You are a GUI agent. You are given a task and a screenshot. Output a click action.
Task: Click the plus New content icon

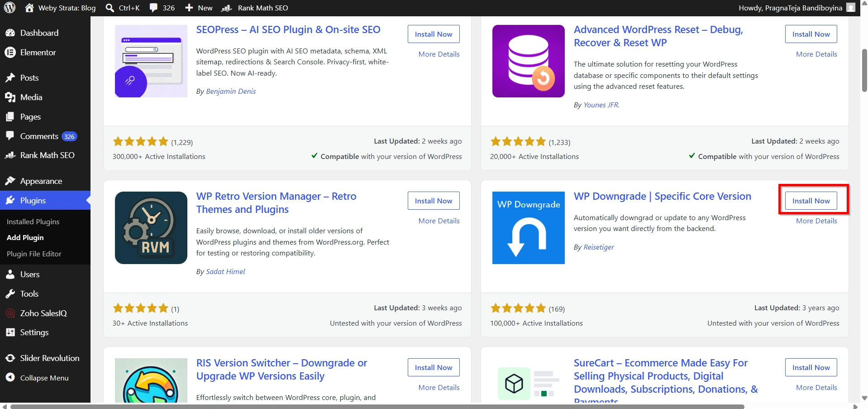click(x=189, y=8)
